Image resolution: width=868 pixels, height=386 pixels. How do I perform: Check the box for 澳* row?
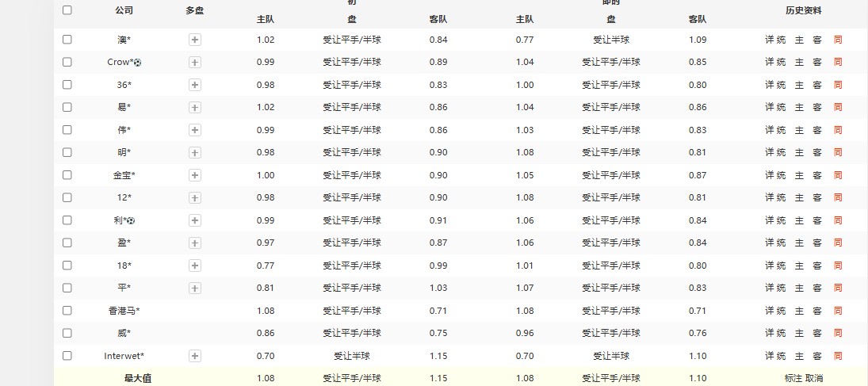pos(67,40)
